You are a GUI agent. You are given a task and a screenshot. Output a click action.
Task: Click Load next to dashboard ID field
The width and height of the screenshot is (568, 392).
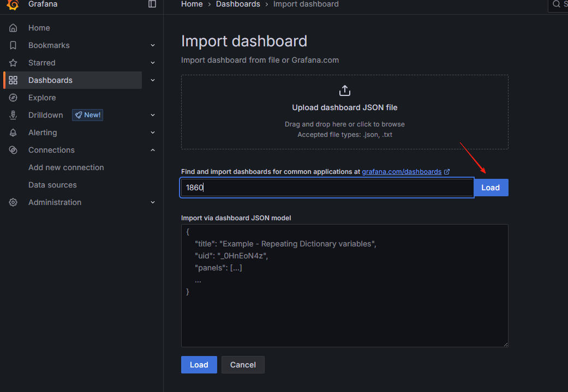click(x=491, y=188)
